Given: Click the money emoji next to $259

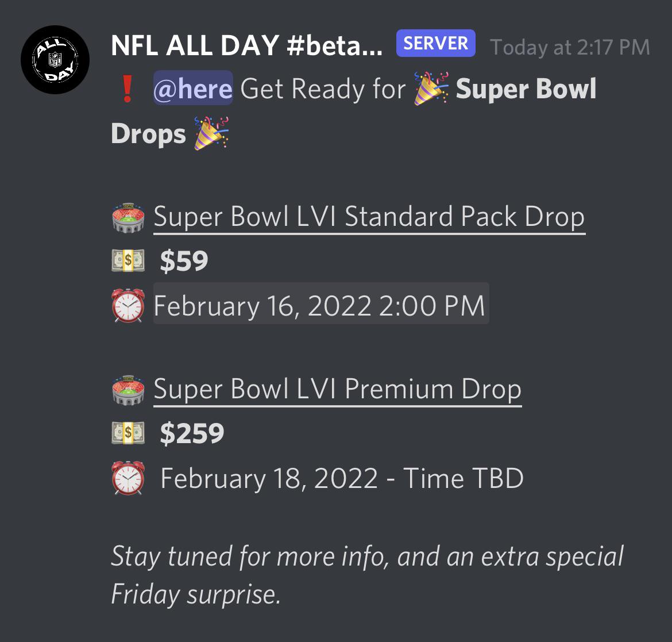Looking at the screenshot, I should pos(129,432).
